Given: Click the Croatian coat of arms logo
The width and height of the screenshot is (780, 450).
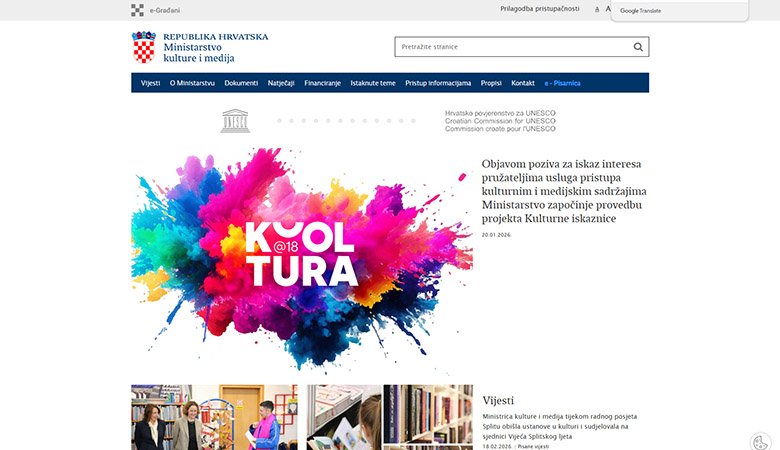Looking at the screenshot, I should pos(144,47).
